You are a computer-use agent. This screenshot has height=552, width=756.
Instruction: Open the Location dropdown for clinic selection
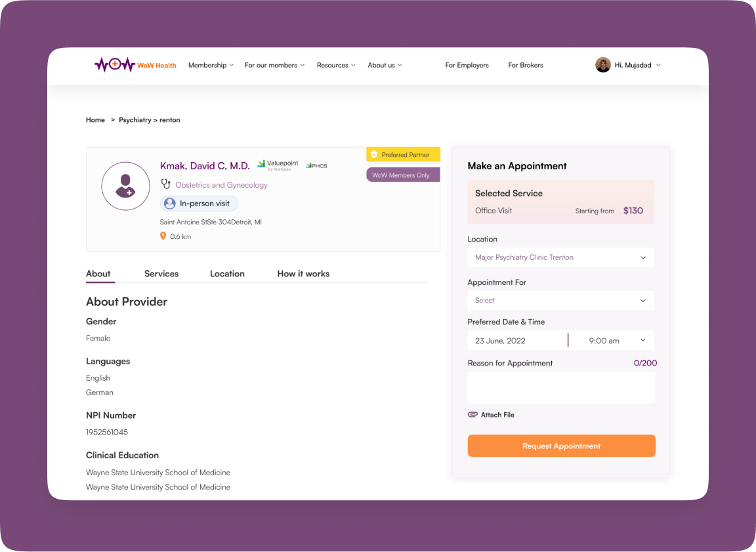(560, 257)
